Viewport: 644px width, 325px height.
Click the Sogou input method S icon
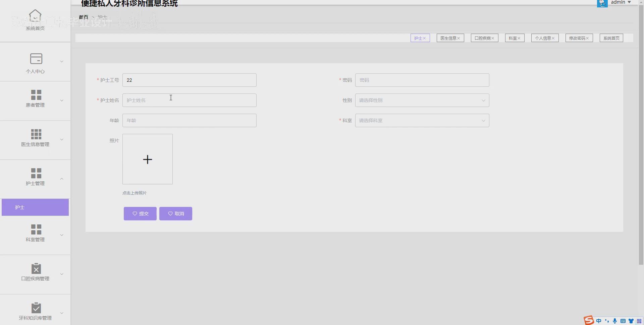589,320
